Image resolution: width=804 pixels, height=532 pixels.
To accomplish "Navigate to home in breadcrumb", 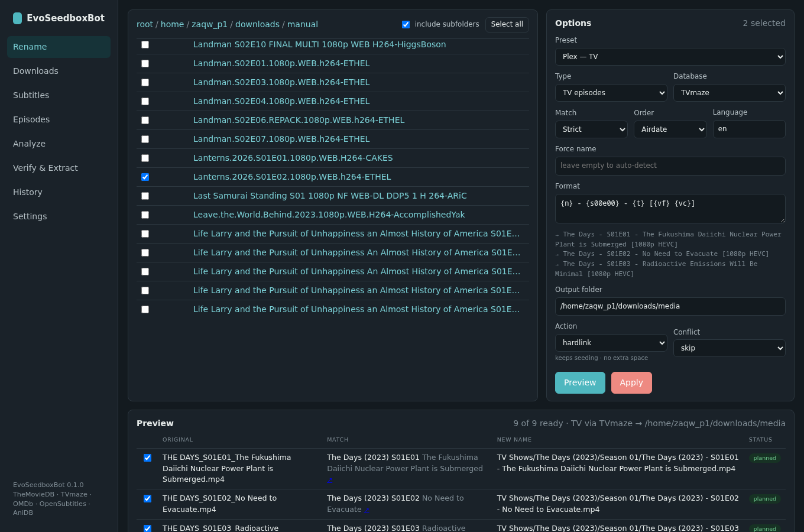I will (x=172, y=24).
